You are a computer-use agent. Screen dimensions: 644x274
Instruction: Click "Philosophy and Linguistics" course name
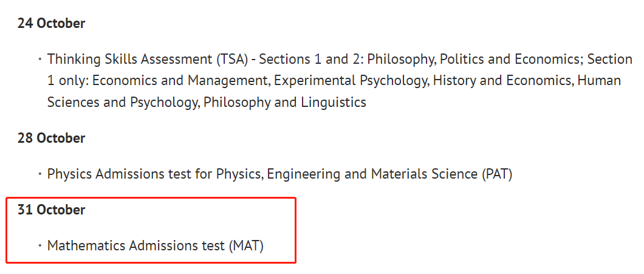[x=284, y=102]
